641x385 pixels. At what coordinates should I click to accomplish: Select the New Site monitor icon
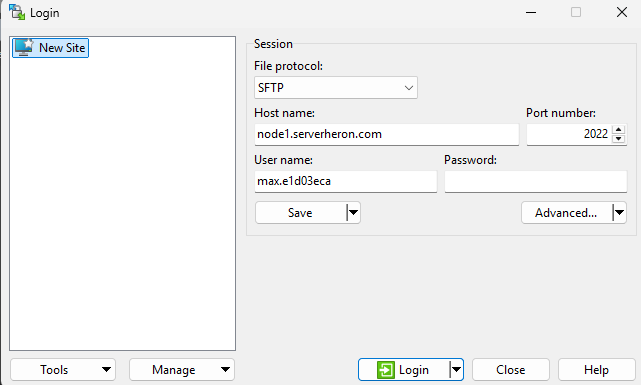tap(24, 47)
